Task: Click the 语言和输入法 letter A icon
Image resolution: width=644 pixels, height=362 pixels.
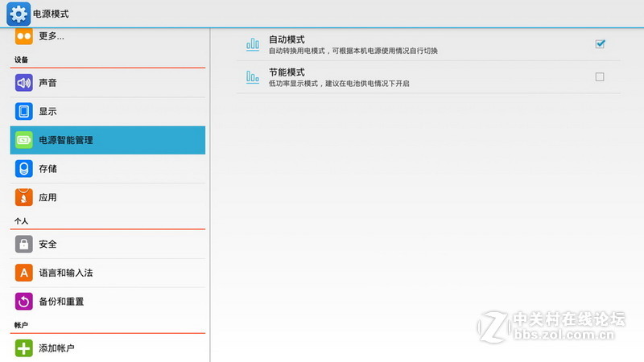Action: point(24,273)
